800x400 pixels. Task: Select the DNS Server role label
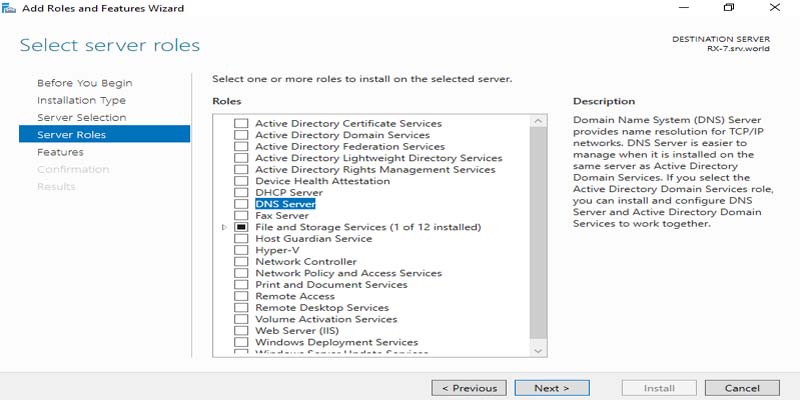tap(285, 204)
